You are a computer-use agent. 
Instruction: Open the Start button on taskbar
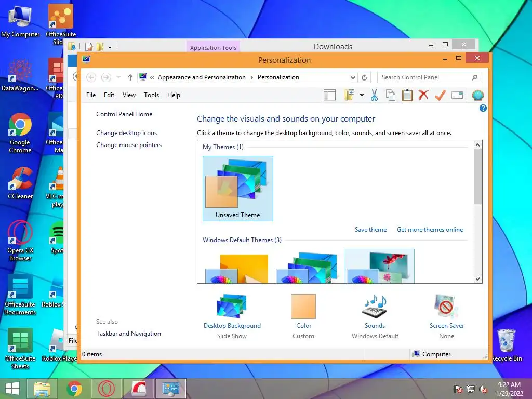tap(12, 389)
